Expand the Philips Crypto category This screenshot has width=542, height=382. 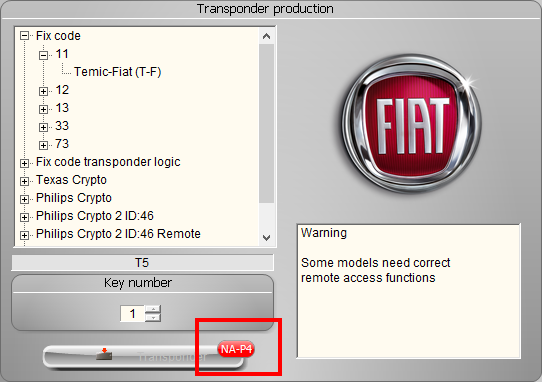[24, 199]
